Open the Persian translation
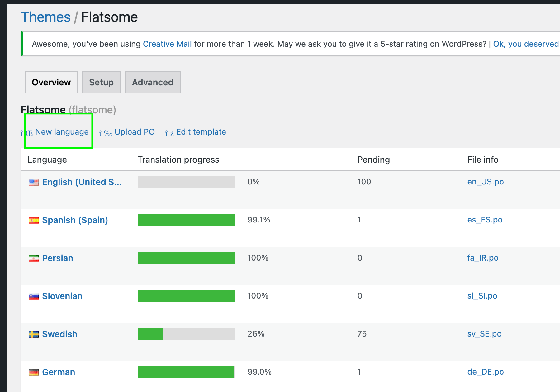 58,258
